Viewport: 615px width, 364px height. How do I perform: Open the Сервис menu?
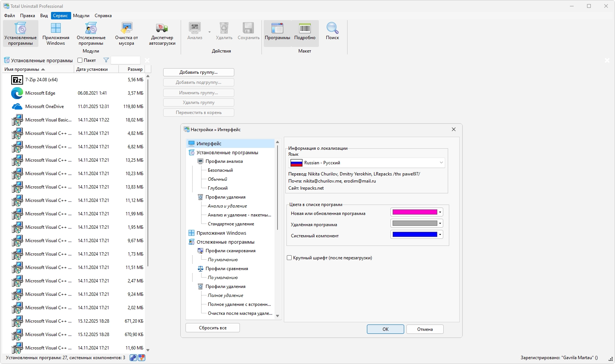(x=60, y=16)
